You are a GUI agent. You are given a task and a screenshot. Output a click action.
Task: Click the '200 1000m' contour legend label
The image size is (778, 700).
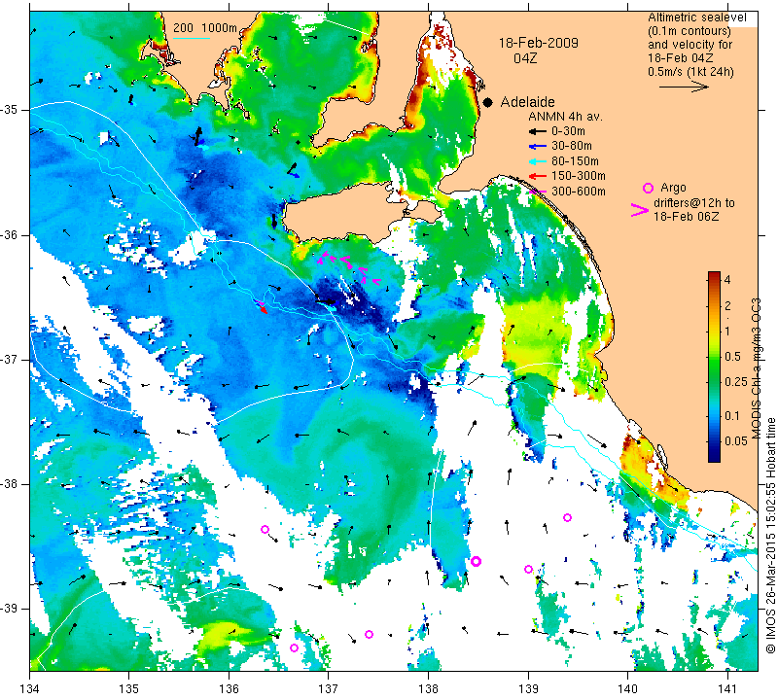205,28
